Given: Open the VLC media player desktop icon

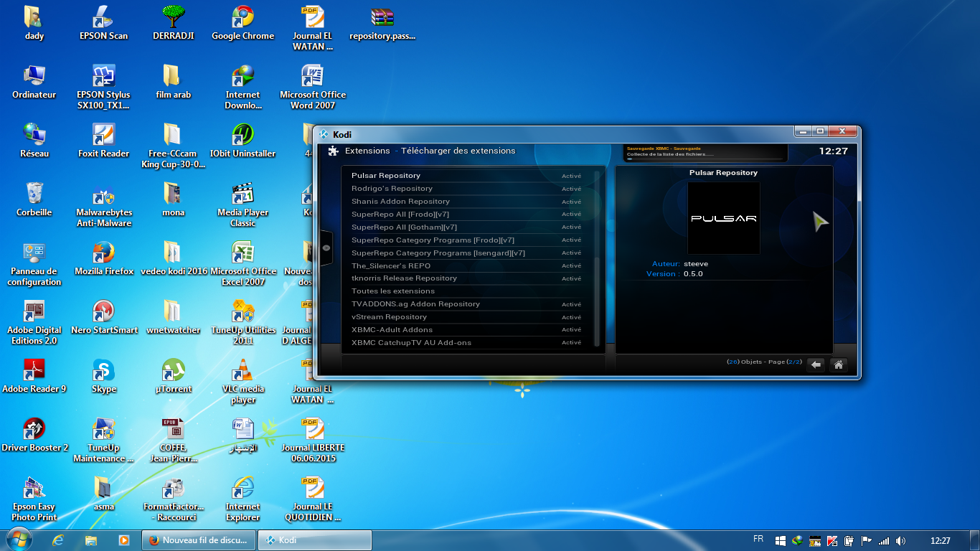Looking at the screenshot, I should pos(243,372).
